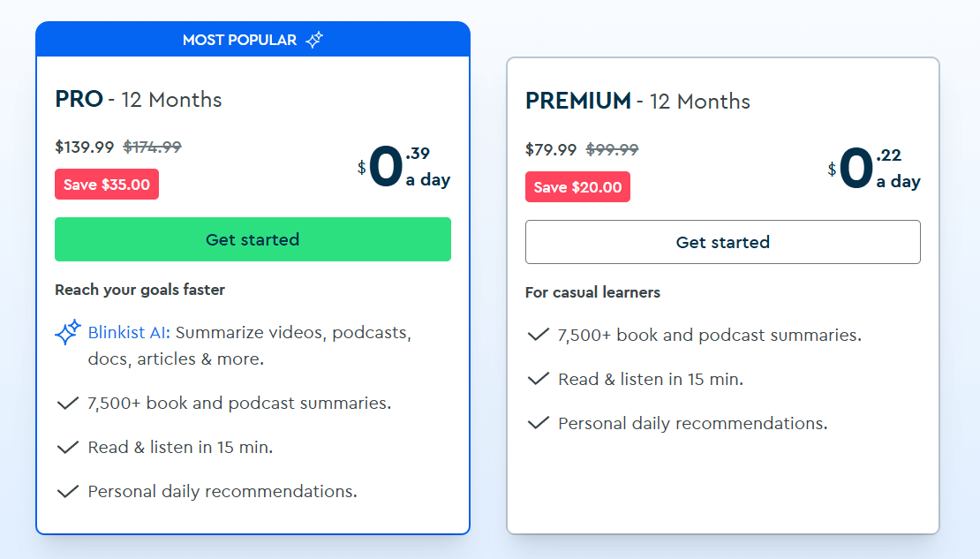The height and width of the screenshot is (559, 980).
Task: Click the PREMIUM - 12 Months heading
Action: [637, 102]
